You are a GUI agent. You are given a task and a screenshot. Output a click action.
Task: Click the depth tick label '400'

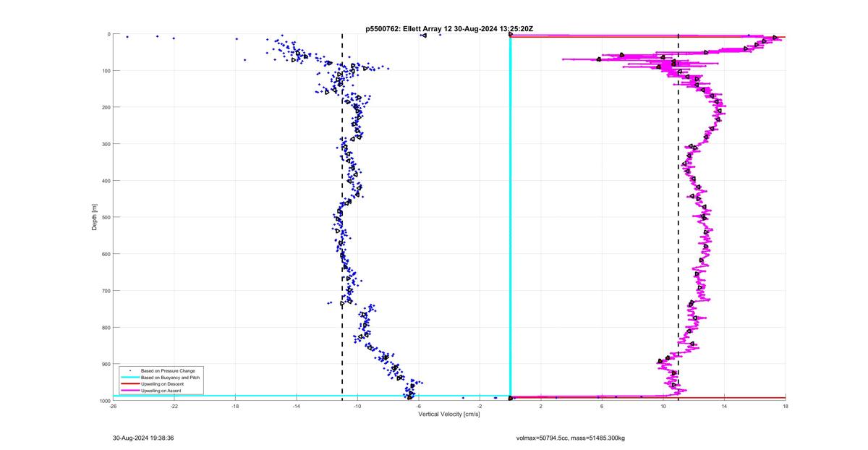106,181
